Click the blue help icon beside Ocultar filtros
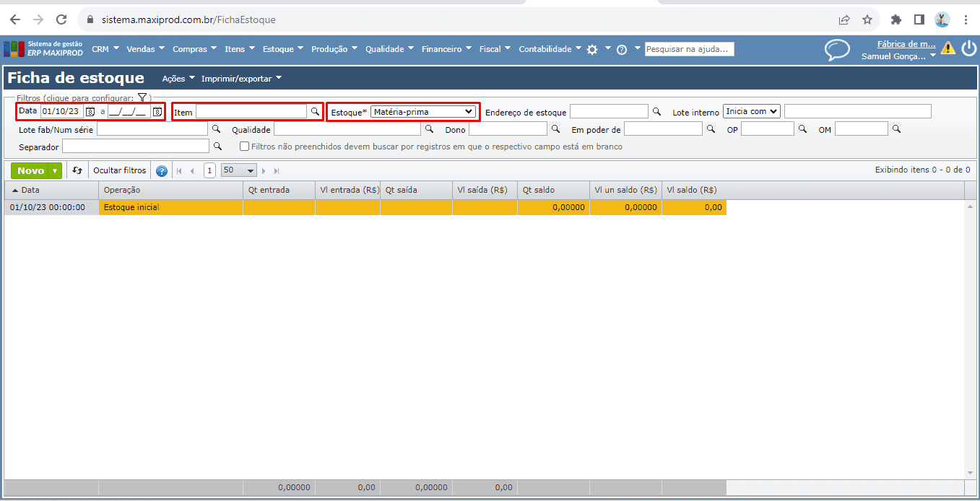Viewport: 980px width, 501px height. tap(162, 171)
